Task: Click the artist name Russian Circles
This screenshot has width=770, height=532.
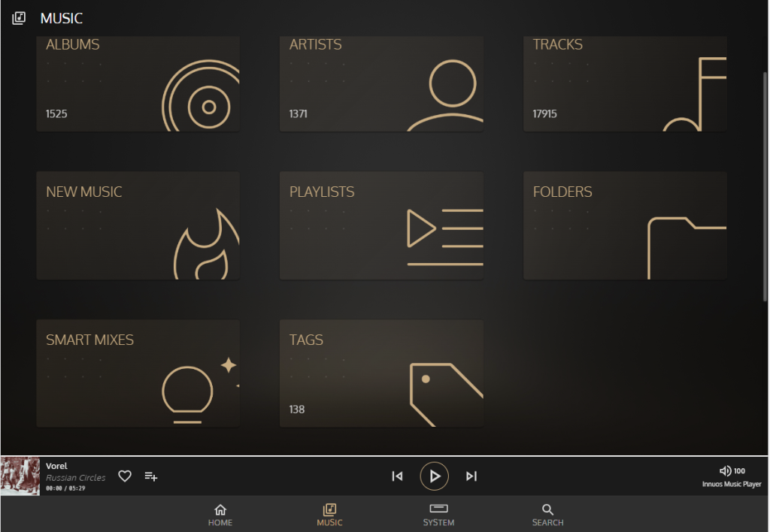Action: tap(76, 478)
